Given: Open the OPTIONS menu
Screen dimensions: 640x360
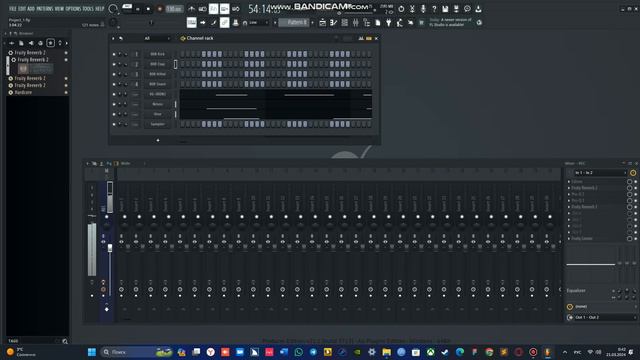Looking at the screenshot, I should tap(73, 9).
